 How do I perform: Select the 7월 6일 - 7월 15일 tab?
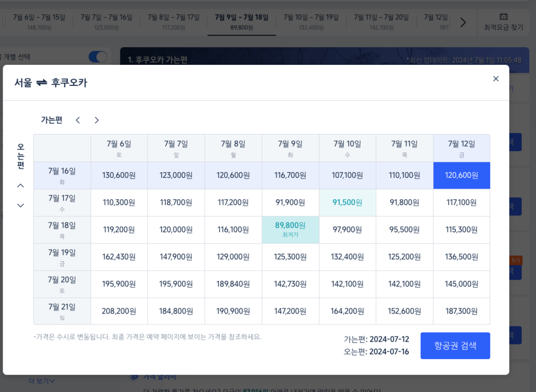(39, 22)
